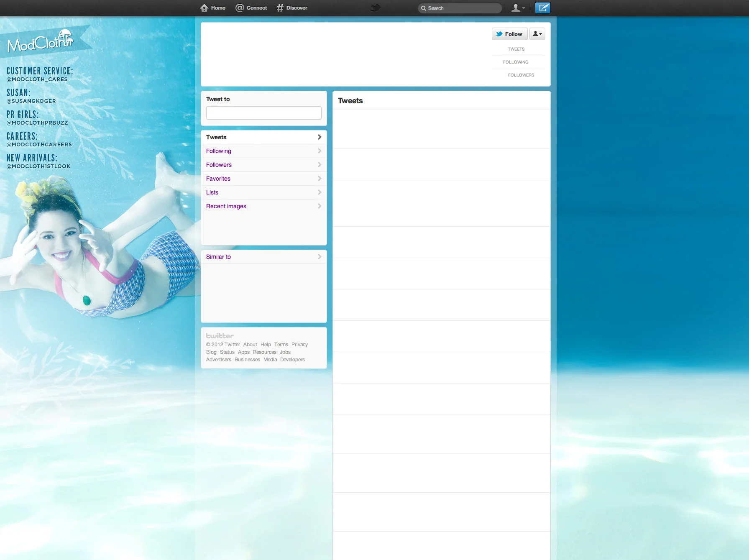Image resolution: width=749 pixels, height=560 pixels.
Task: Click the chevron on the Favorites row
Action: pyautogui.click(x=320, y=179)
